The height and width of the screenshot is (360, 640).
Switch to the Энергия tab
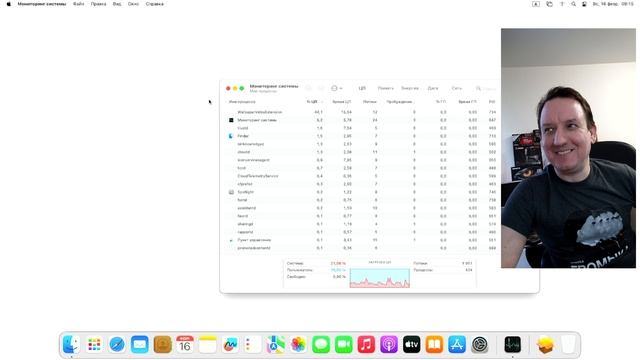click(x=410, y=88)
